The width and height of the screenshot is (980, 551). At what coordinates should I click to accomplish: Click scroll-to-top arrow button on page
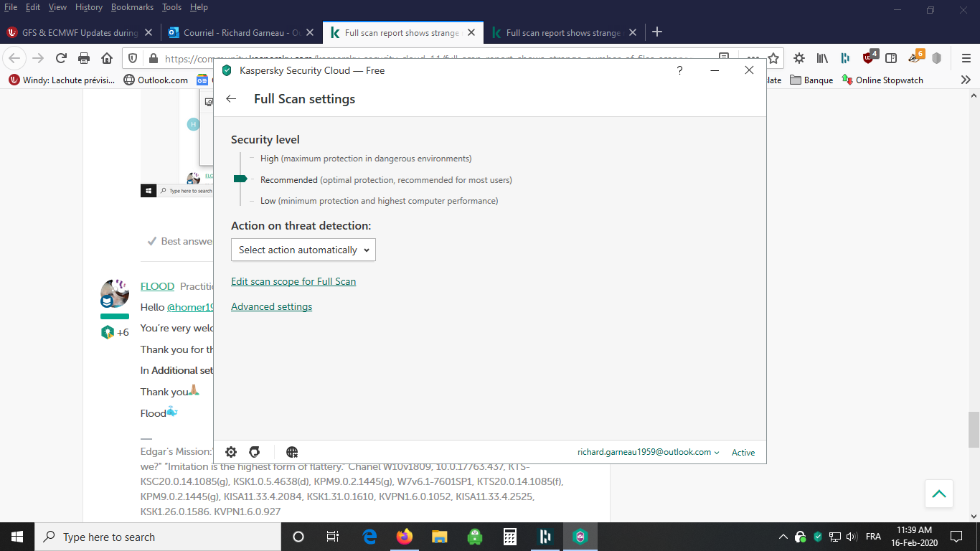coord(938,494)
